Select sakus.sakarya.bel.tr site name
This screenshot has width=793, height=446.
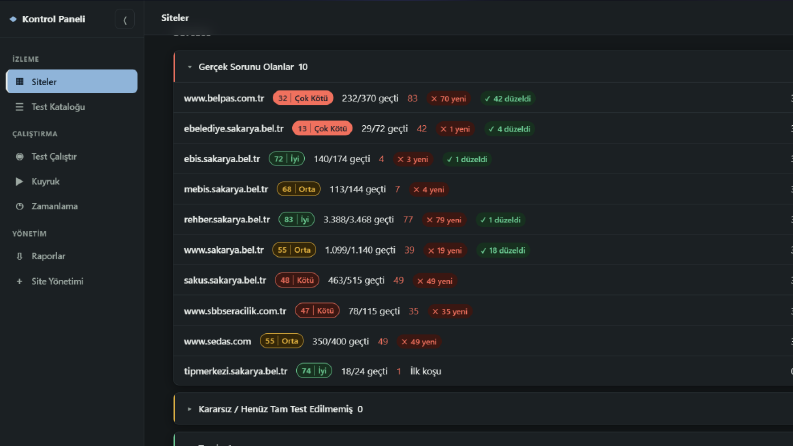pyautogui.click(x=225, y=280)
